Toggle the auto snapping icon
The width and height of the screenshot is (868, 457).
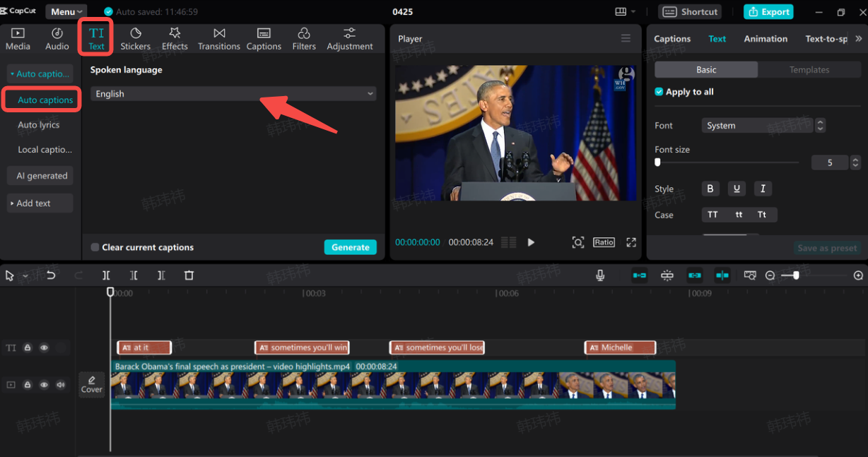coord(667,275)
